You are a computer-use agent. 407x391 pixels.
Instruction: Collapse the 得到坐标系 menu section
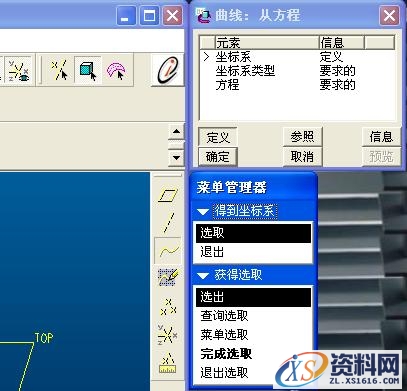tap(203, 211)
